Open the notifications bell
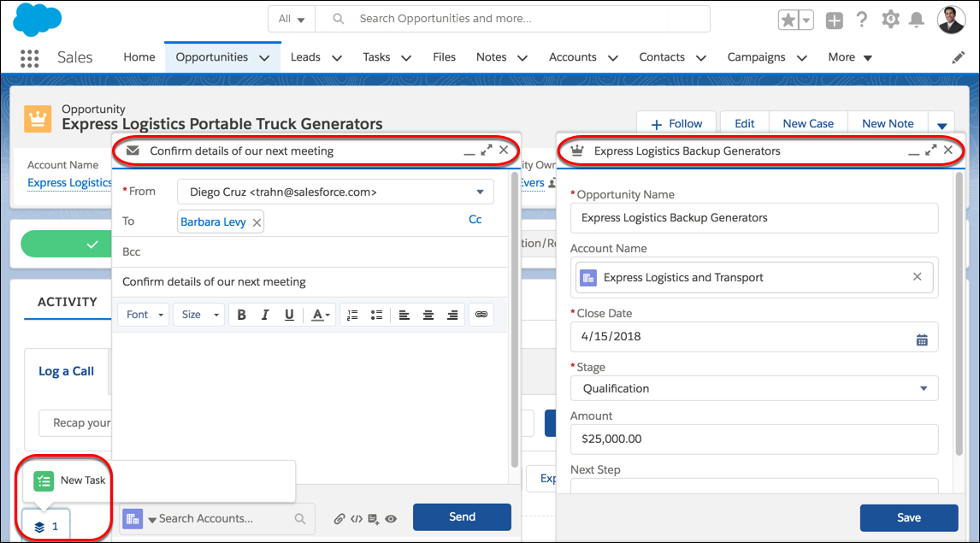This screenshot has height=543, width=980. pos(916,20)
